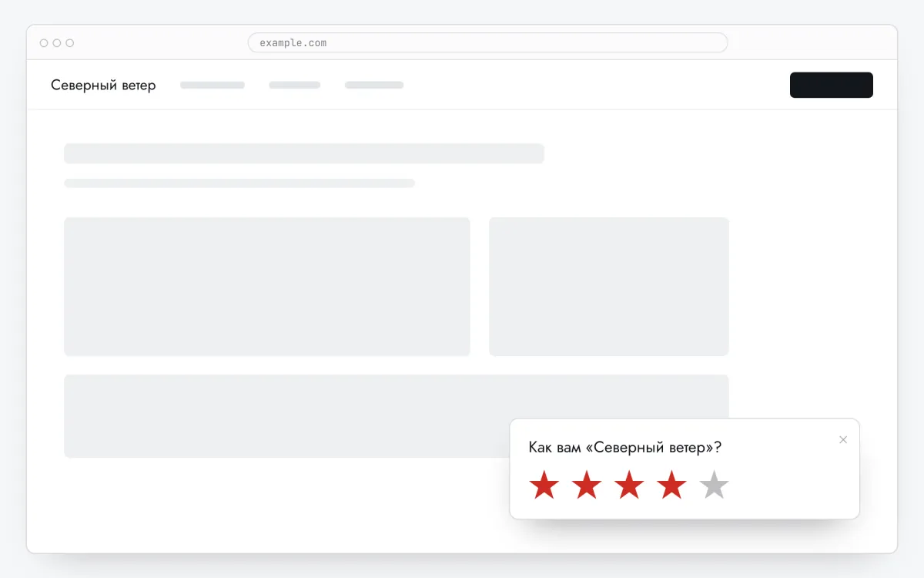The height and width of the screenshot is (578, 924).
Task: Give a four-star rating
Action: (671, 485)
